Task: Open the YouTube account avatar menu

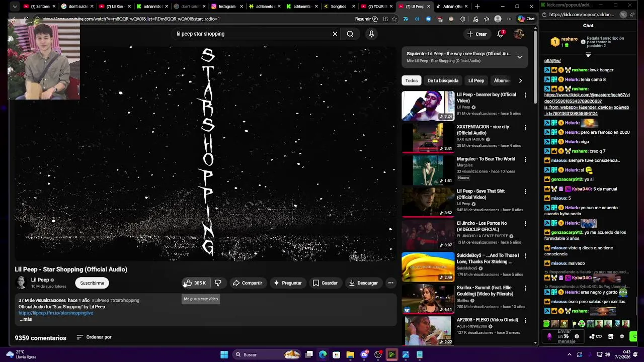Action: [x=519, y=34]
